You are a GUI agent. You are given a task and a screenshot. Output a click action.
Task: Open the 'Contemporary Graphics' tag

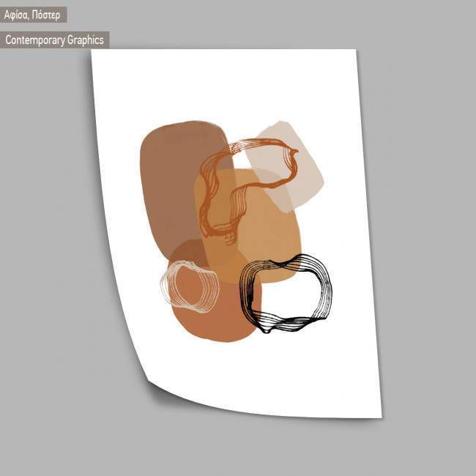click(x=54, y=40)
